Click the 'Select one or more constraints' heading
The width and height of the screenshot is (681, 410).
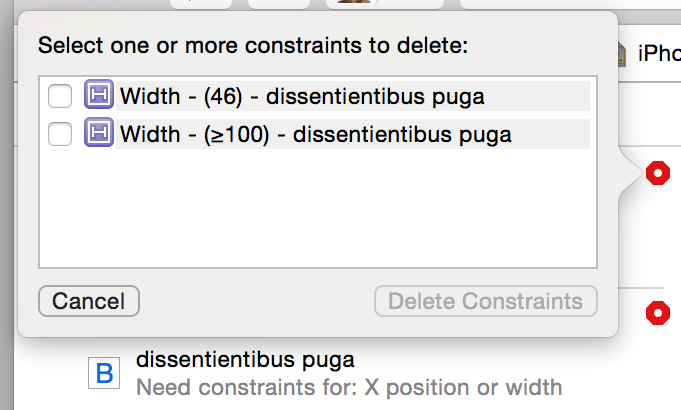tap(253, 46)
